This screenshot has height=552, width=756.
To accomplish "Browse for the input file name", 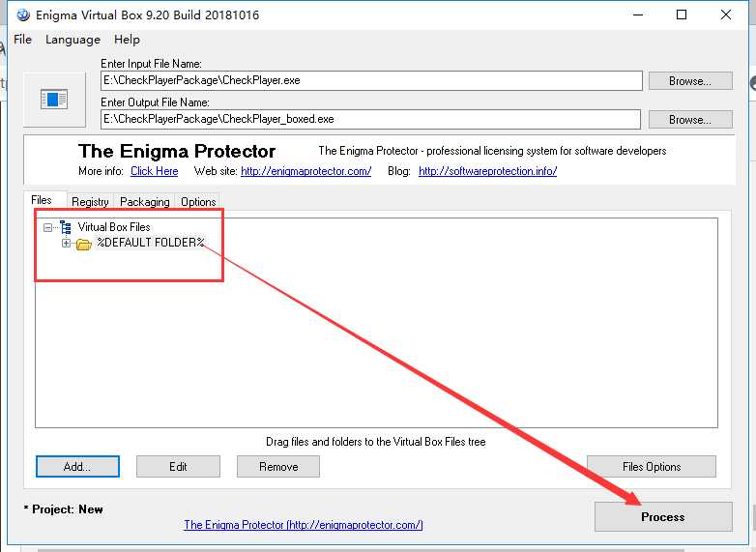I will [690, 81].
